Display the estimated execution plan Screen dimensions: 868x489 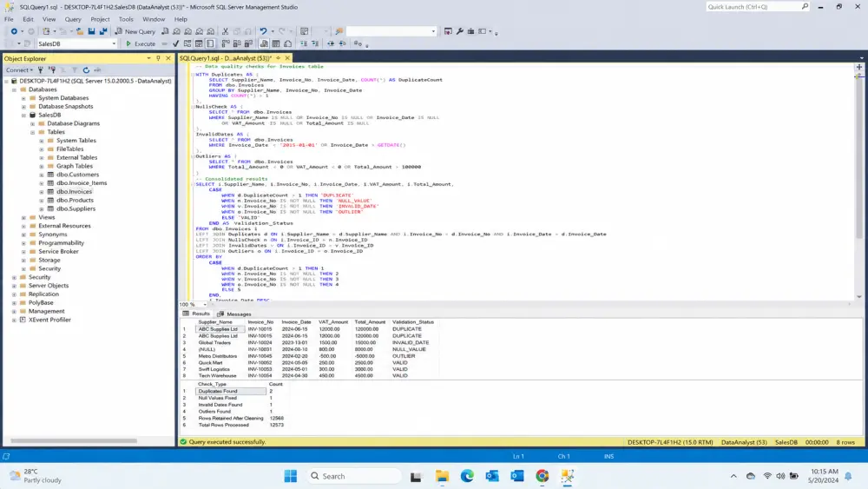click(x=187, y=43)
